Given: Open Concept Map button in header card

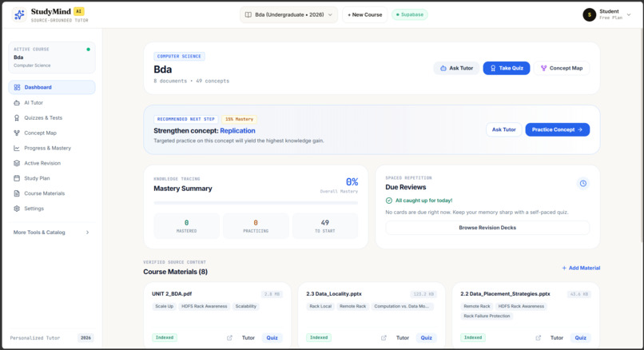Looking at the screenshot, I should 562,68.
